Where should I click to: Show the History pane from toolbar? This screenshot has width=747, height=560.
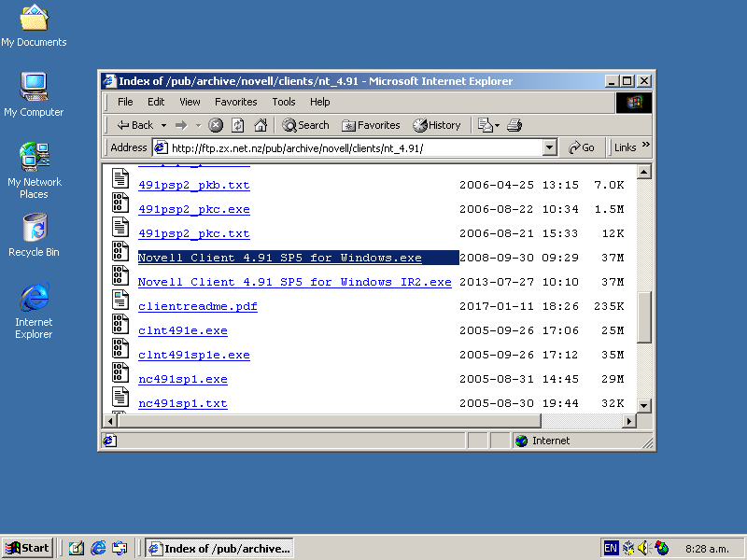coord(437,125)
